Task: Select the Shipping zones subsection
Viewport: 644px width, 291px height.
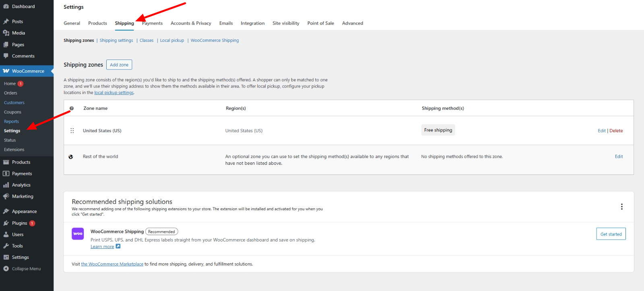Action: coord(78,41)
